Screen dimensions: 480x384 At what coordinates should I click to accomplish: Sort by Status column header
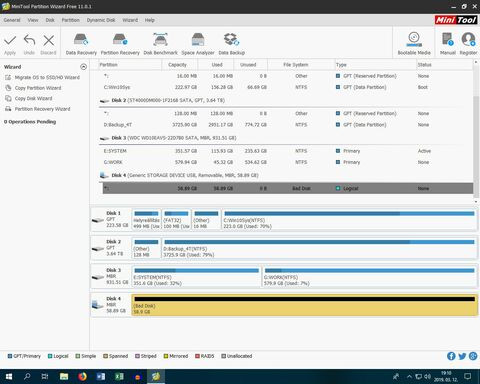(444, 65)
